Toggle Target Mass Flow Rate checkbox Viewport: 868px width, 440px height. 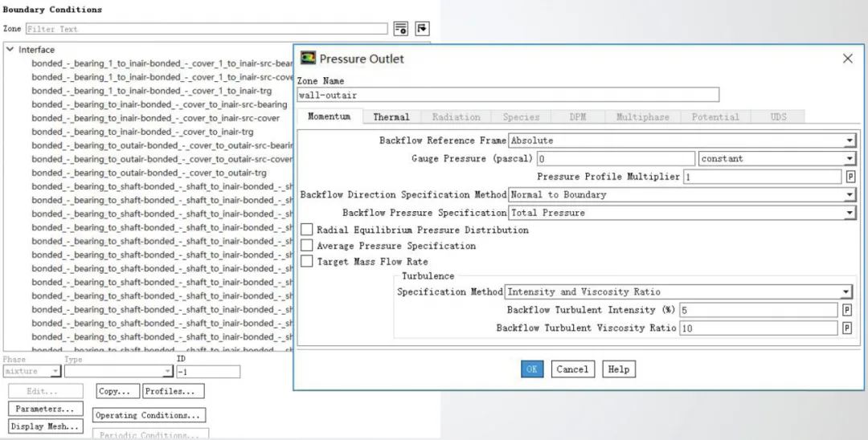coord(307,262)
